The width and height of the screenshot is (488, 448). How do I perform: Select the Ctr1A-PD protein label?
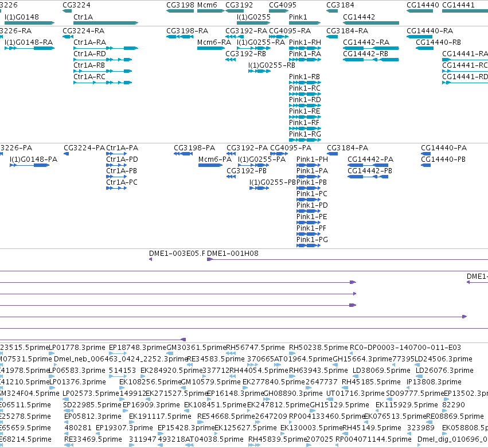click(x=122, y=159)
